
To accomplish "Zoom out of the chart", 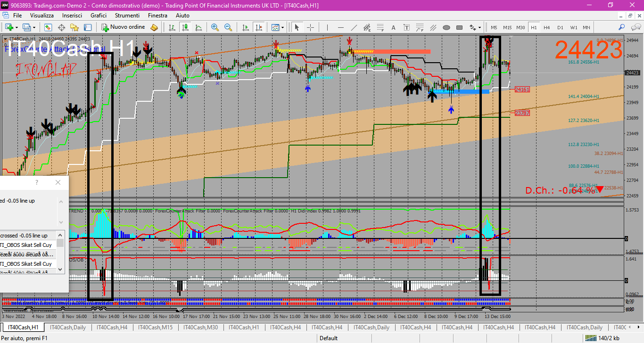I will tap(228, 27).
